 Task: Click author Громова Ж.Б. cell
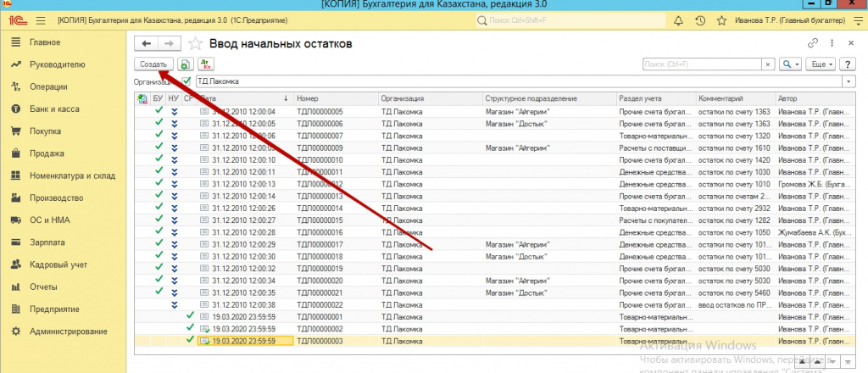coord(815,183)
